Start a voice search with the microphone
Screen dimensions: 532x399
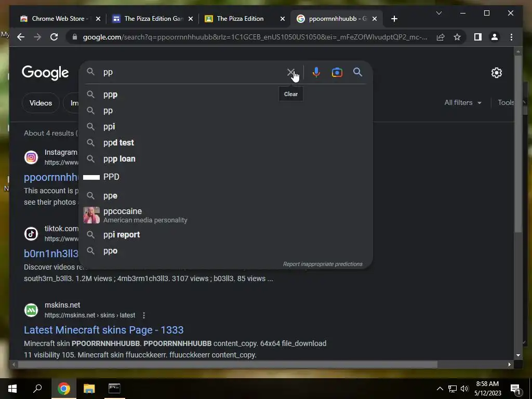tap(316, 72)
